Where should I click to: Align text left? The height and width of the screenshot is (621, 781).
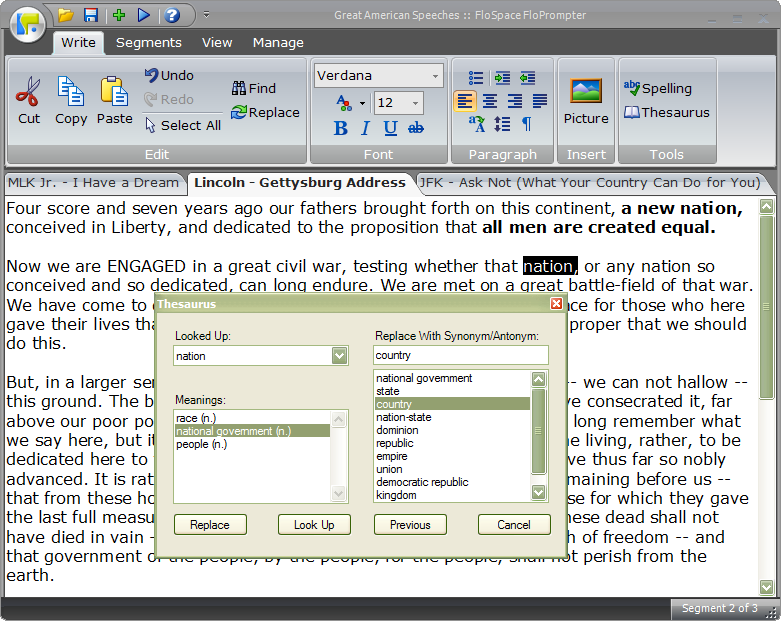(465, 101)
